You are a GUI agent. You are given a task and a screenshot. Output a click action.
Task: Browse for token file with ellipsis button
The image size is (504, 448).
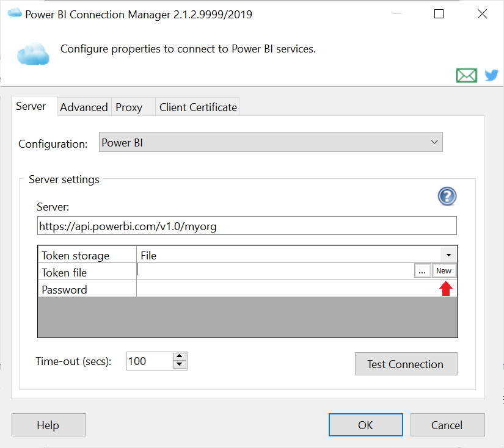click(x=422, y=271)
